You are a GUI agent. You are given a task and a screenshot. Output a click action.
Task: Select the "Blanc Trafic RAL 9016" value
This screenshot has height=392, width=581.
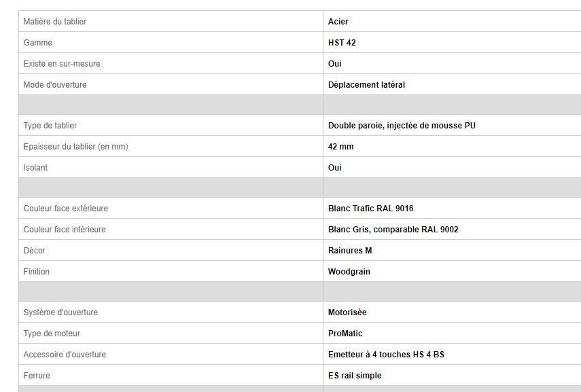[370, 209]
